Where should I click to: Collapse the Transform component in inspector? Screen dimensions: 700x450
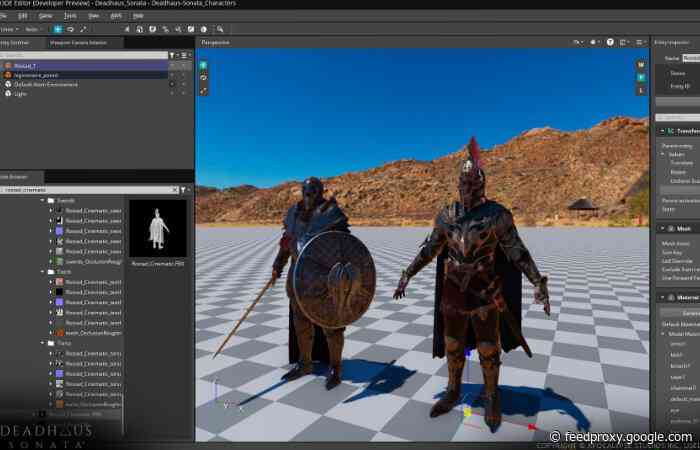point(662,131)
